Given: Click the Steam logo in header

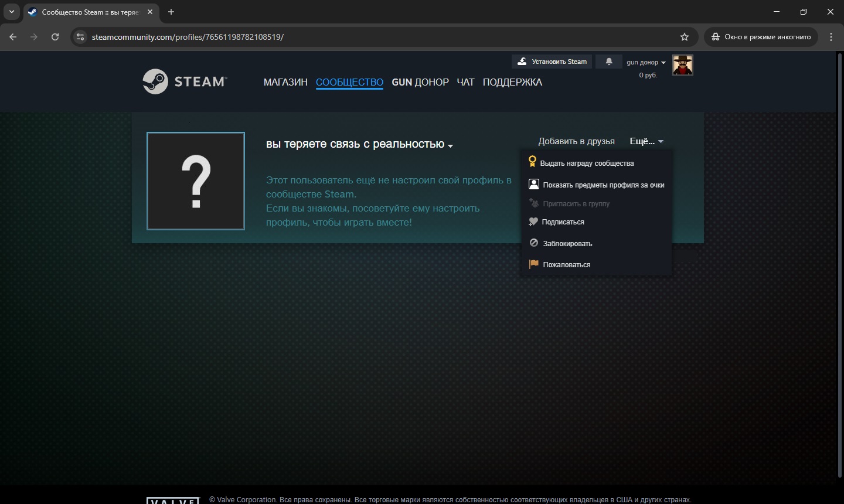Looking at the screenshot, I should [x=185, y=81].
